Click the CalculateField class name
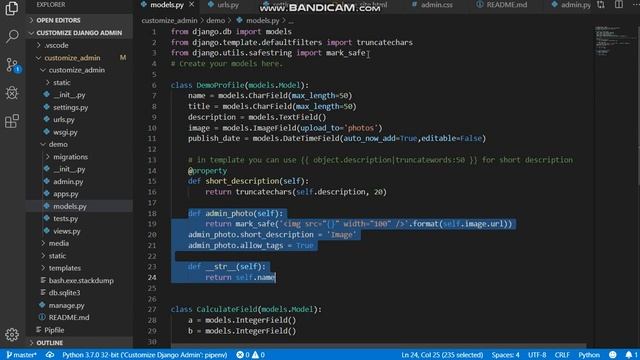640x360 pixels. (x=227, y=309)
